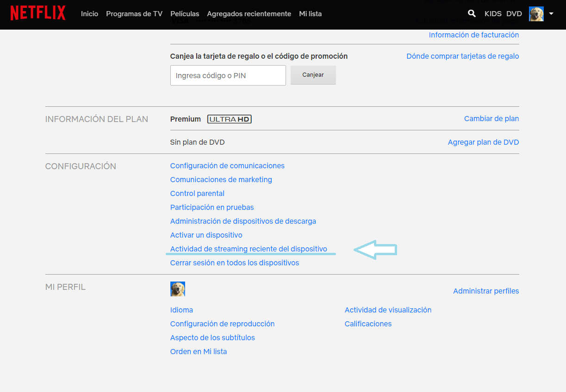Focus the gift code or PIN field
Viewport: 566px width, 392px height.
coord(228,75)
